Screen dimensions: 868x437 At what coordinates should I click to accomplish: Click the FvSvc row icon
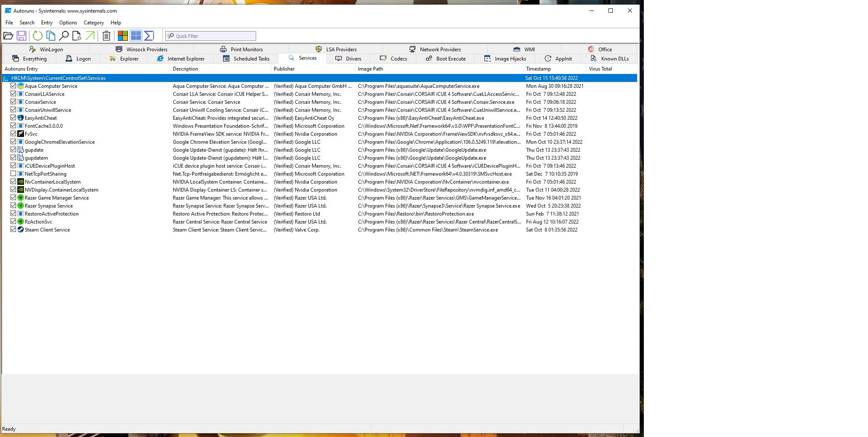point(21,134)
